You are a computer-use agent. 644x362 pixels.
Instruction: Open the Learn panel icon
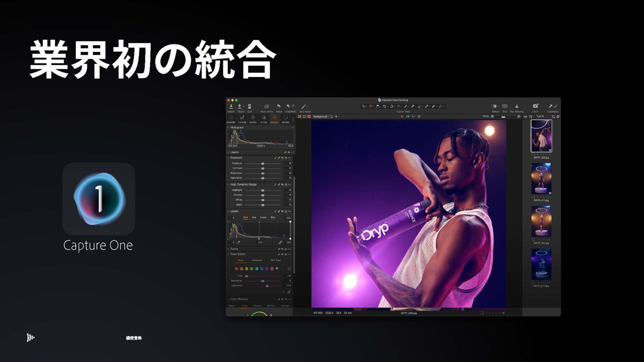click(535, 106)
